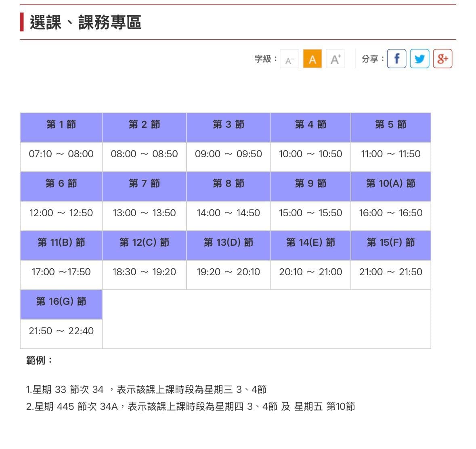
Task: Select the 19:20 ~ 20:10 time cell
Action: point(229,275)
